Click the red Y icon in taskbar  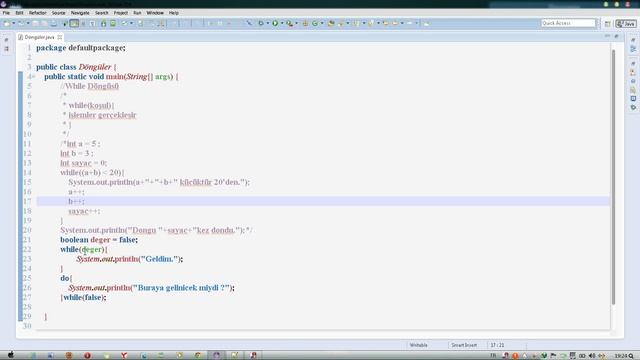point(124,356)
